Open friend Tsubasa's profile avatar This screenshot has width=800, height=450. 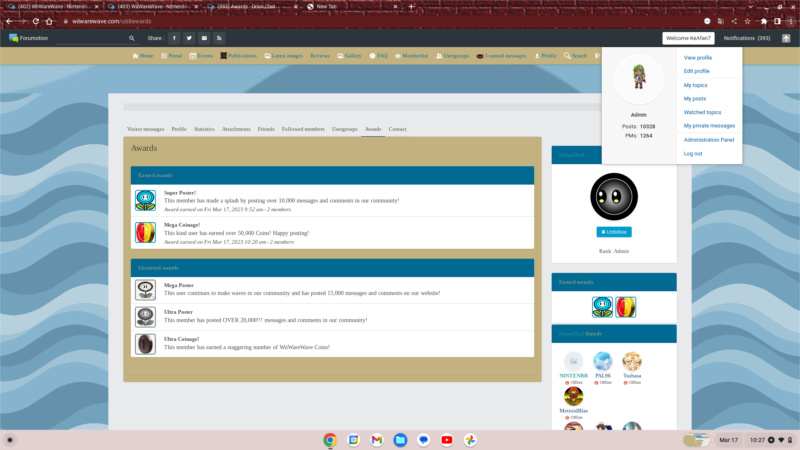tap(632, 361)
